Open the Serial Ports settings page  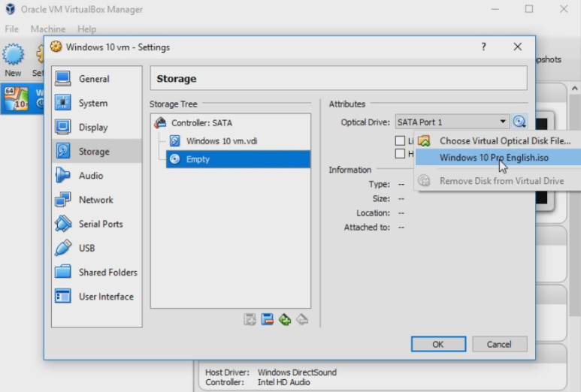tap(96, 224)
